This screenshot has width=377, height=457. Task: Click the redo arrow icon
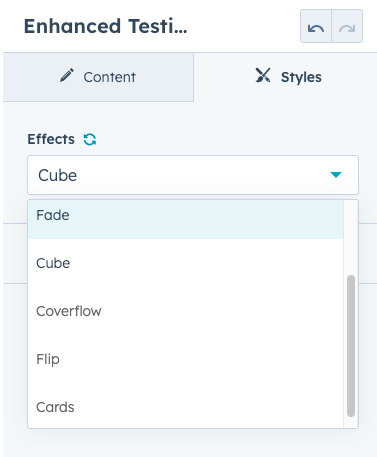(x=347, y=26)
